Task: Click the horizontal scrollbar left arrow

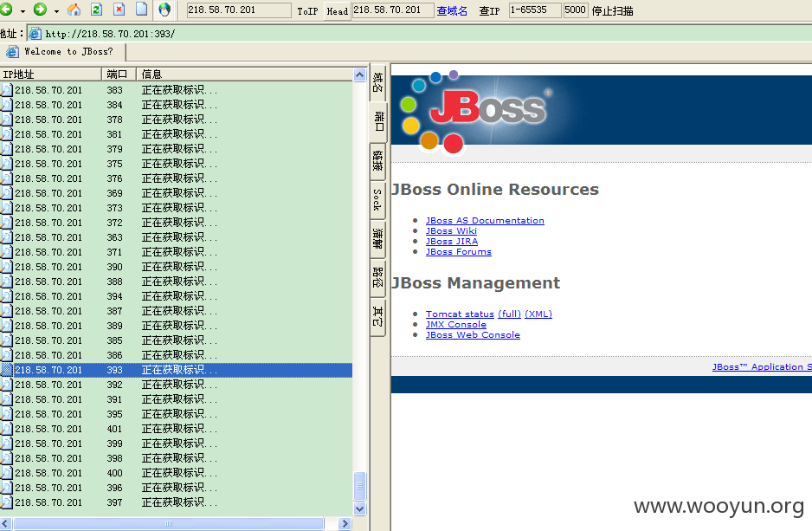Action: (x=6, y=524)
